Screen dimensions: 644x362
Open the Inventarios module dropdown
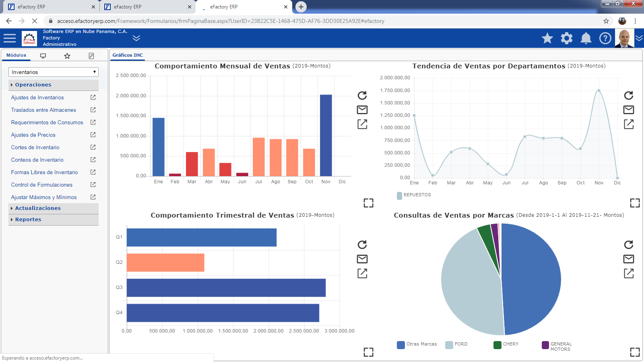[x=53, y=72]
